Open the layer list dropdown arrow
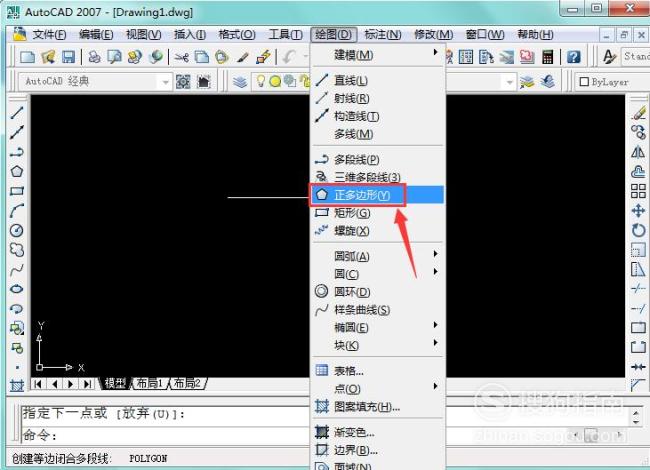The height and width of the screenshot is (470, 650). (509, 82)
